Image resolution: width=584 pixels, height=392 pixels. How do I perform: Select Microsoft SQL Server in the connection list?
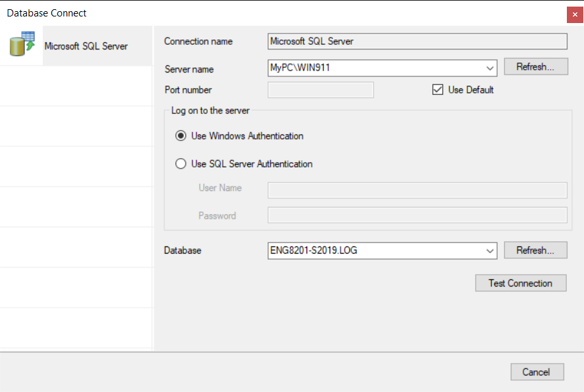point(76,46)
